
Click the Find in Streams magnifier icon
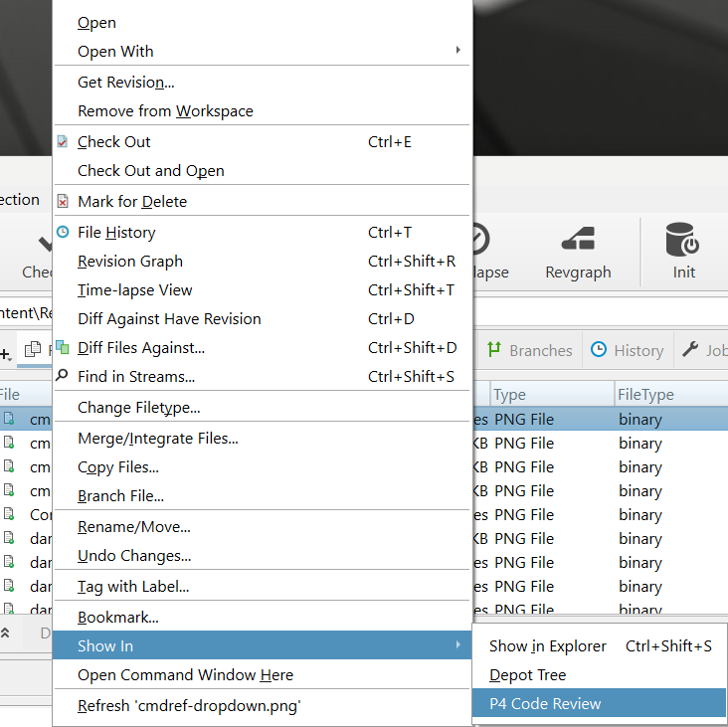point(63,377)
